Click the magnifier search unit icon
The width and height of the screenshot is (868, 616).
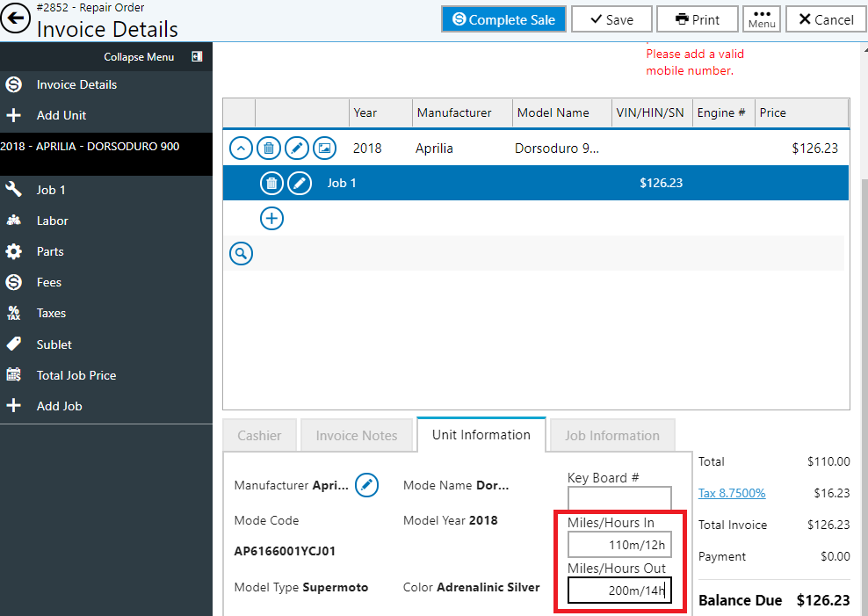pos(241,253)
